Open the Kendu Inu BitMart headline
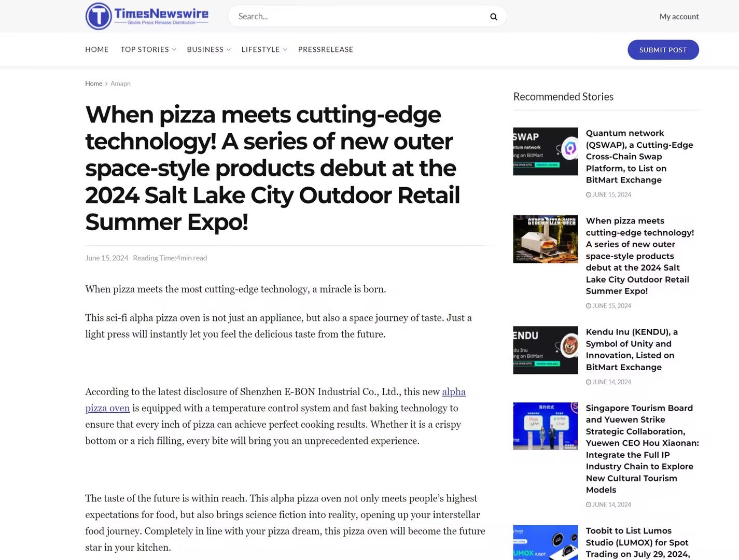This screenshot has height=560, width=739. 632,349
